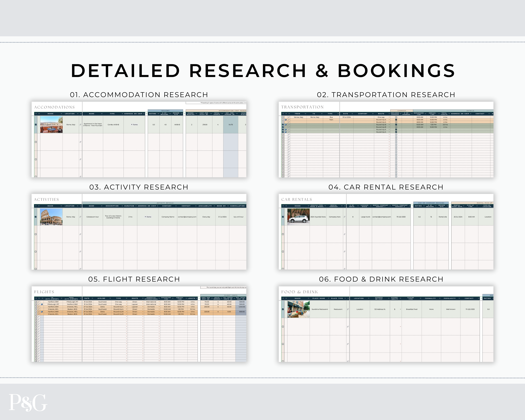Viewport: 525px width, 420px height.
Task: Click link icon next to Rome, Italy accommodation
Action: 80,125
